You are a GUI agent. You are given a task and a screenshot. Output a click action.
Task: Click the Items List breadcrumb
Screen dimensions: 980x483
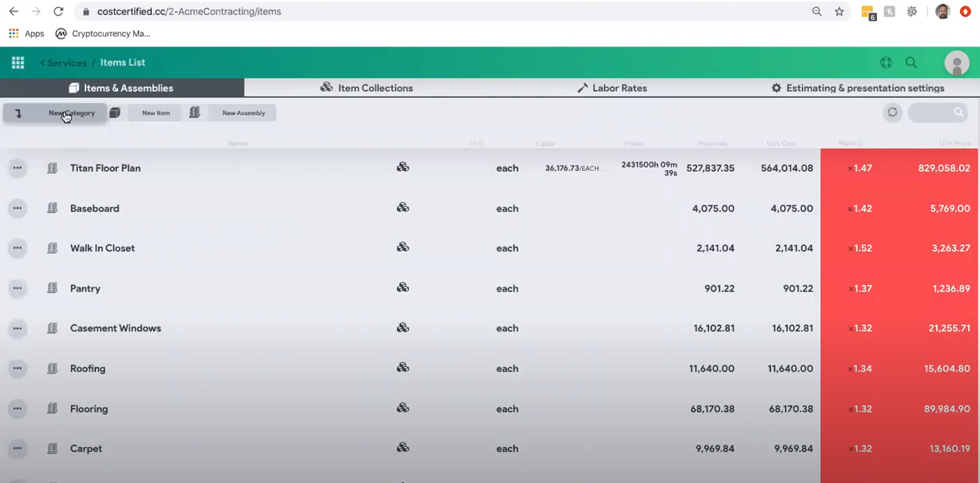pyautogui.click(x=123, y=63)
